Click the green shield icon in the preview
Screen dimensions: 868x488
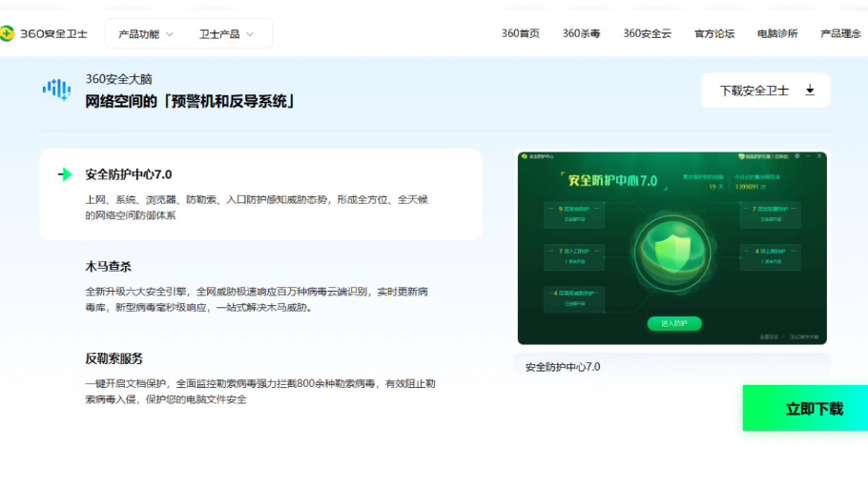672,253
